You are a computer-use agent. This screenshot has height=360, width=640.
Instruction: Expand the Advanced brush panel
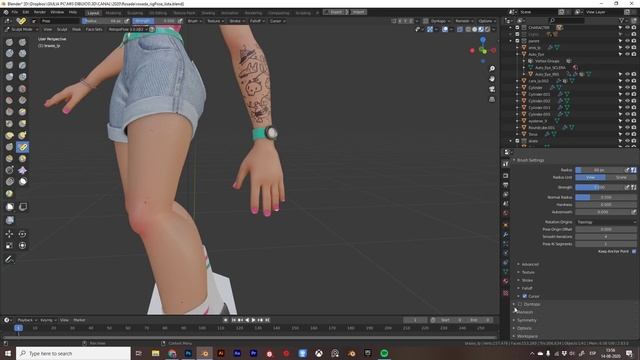coord(530,264)
